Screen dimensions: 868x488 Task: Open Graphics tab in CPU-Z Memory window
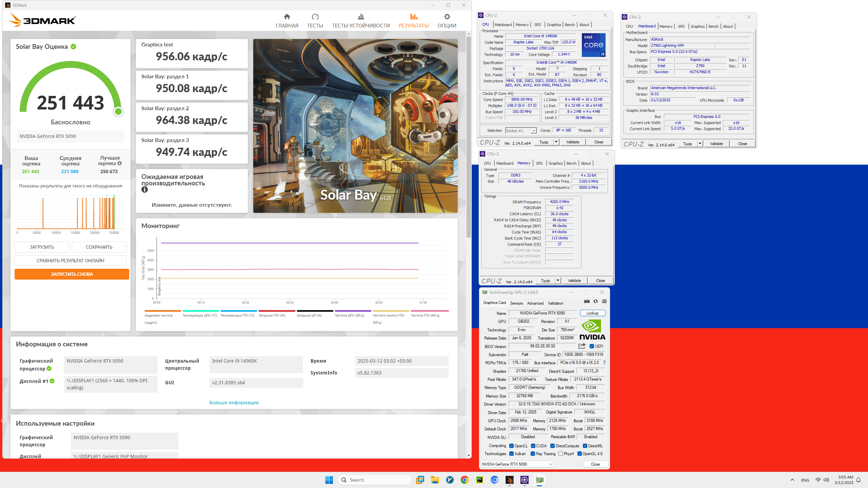[555, 163]
